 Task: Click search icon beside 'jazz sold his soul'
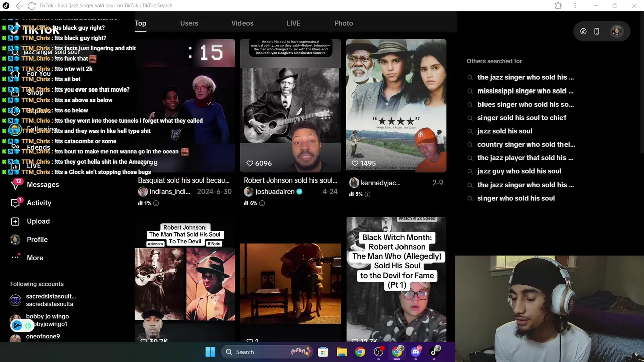tap(470, 131)
